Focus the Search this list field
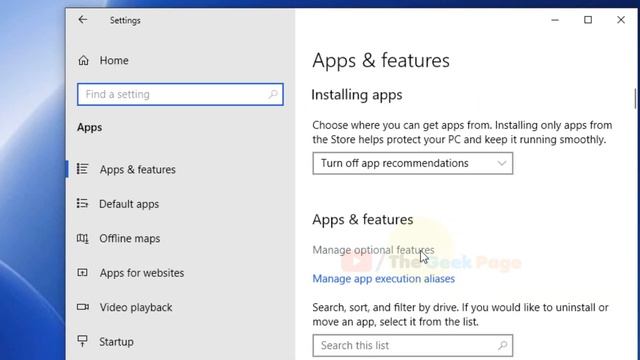The height and width of the screenshot is (360, 640). [x=413, y=345]
